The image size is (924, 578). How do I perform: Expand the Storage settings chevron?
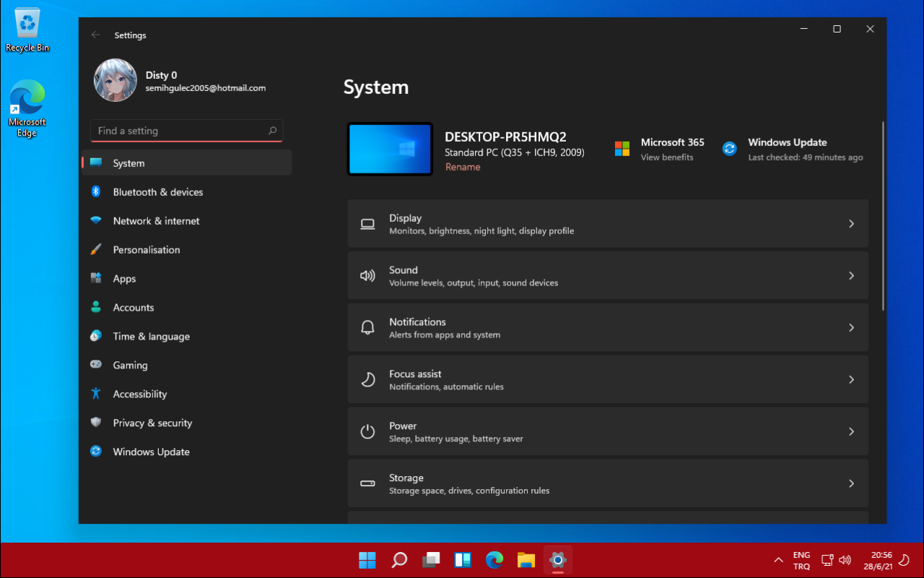tap(851, 484)
